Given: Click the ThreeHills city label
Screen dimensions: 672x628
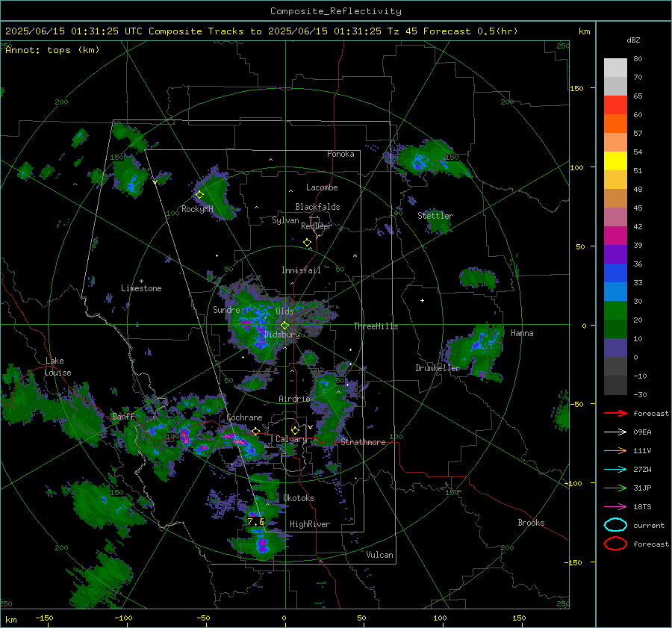Looking at the screenshot, I should click(x=376, y=326).
